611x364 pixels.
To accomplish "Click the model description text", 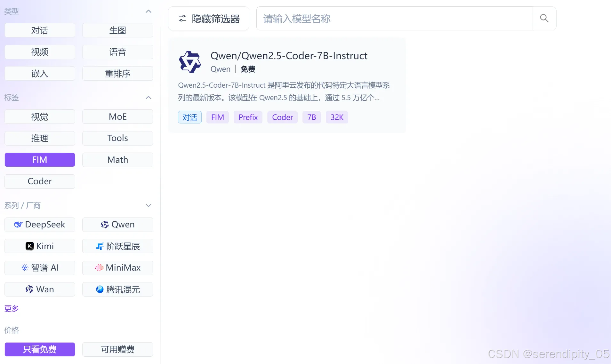I will pos(284,91).
